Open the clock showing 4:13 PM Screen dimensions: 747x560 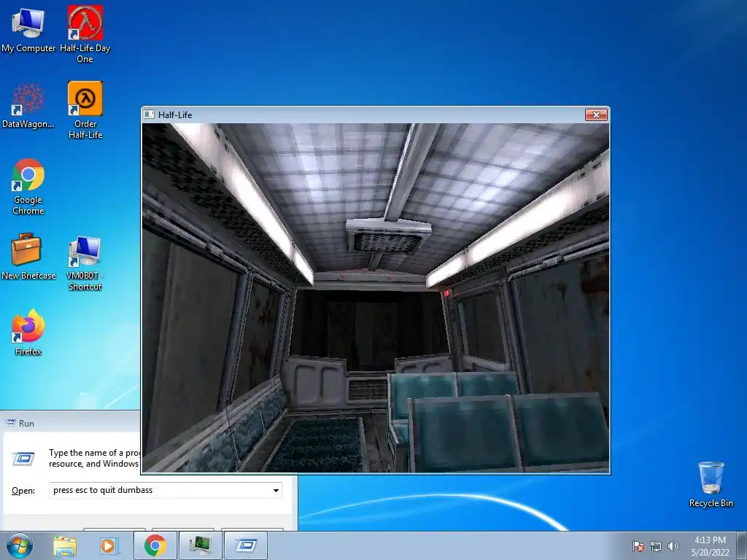(x=711, y=546)
